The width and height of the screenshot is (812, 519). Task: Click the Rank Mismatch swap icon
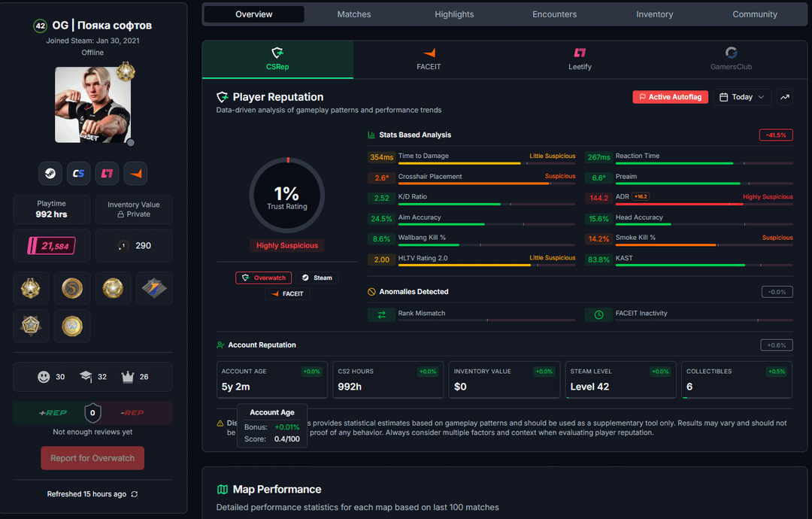[381, 314]
